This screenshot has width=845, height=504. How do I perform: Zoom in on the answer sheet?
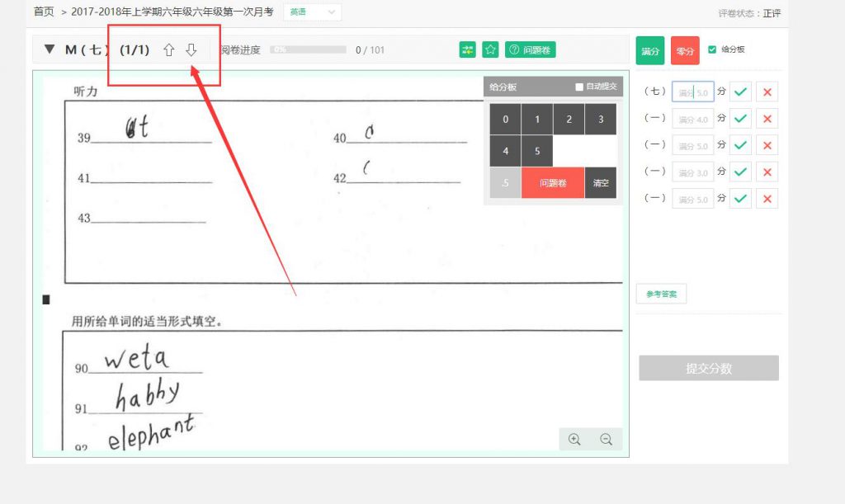pos(575,440)
